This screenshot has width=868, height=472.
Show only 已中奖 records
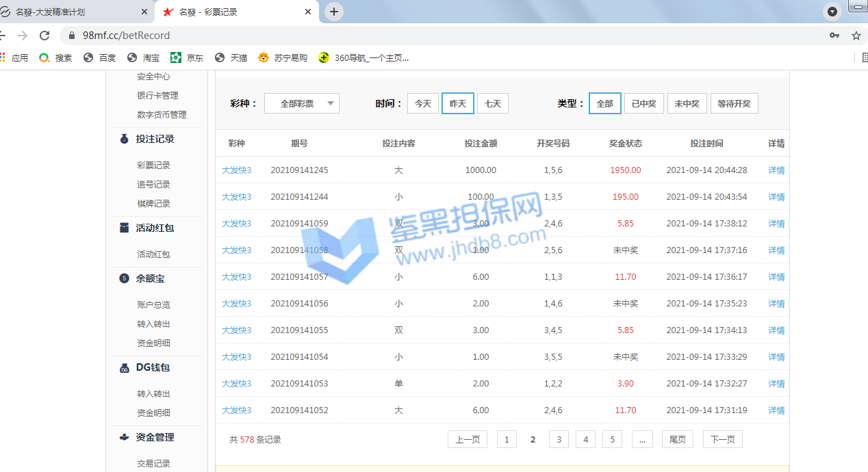(x=643, y=104)
